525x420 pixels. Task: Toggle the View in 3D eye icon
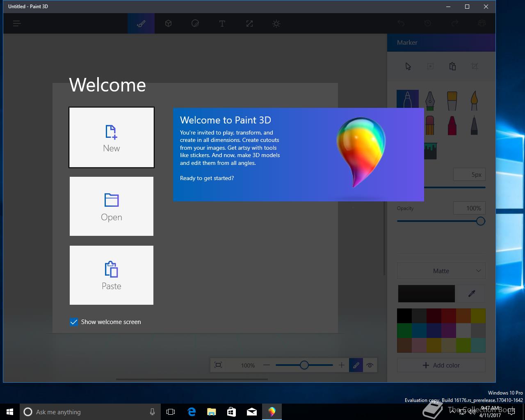[370, 365]
